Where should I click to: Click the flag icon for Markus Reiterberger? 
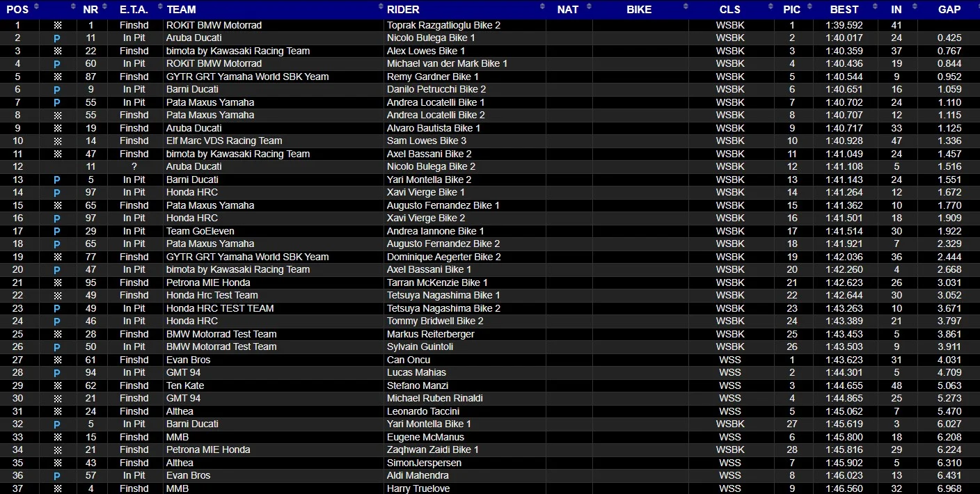click(57, 334)
